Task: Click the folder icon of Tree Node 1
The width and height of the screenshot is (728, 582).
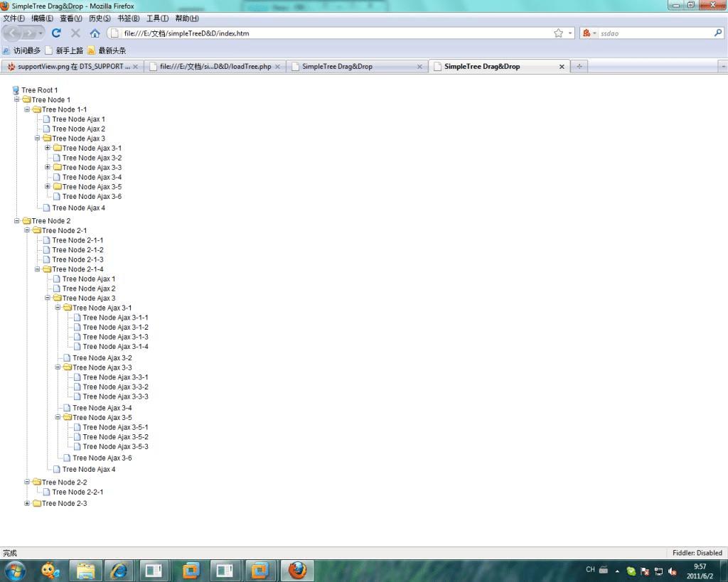Action: click(x=26, y=99)
